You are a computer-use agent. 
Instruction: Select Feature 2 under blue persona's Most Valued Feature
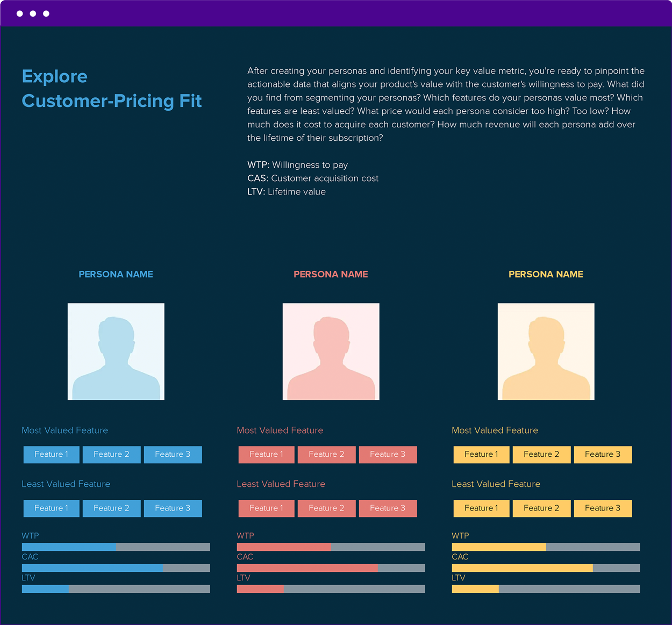(x=111, y=454)
